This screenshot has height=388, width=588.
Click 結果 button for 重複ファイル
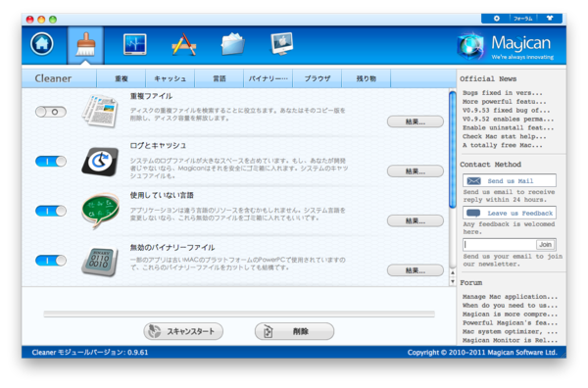tap(416, 121)
